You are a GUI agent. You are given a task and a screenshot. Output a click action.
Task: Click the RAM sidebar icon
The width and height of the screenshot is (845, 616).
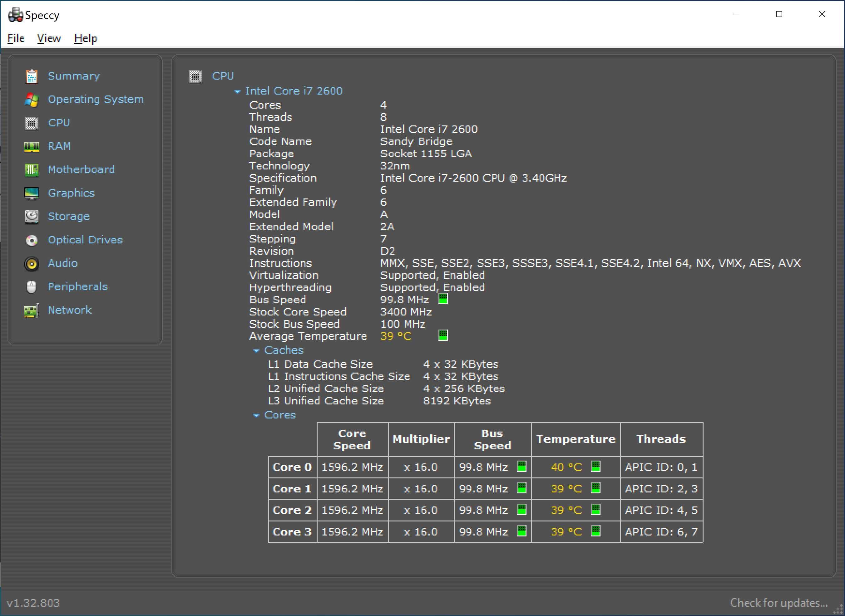[33, 145]
